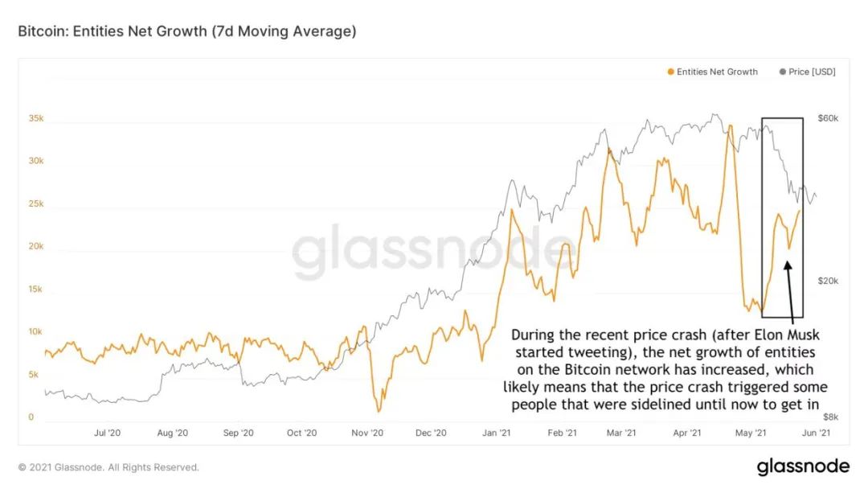Click the black highlight rectangle around May crash

point(782,218)
